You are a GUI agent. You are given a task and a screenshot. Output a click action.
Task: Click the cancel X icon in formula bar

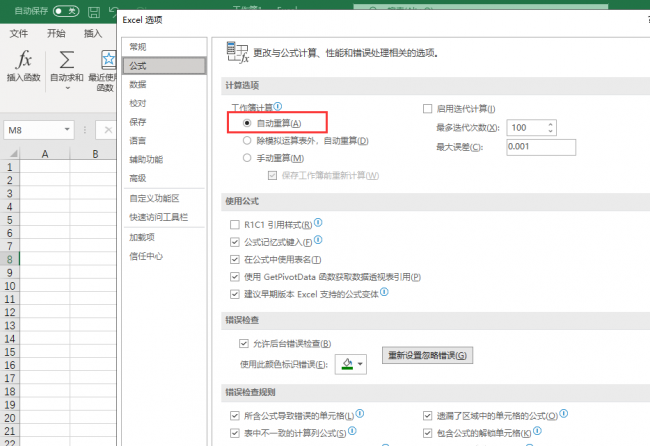click(x=108, y=130)
